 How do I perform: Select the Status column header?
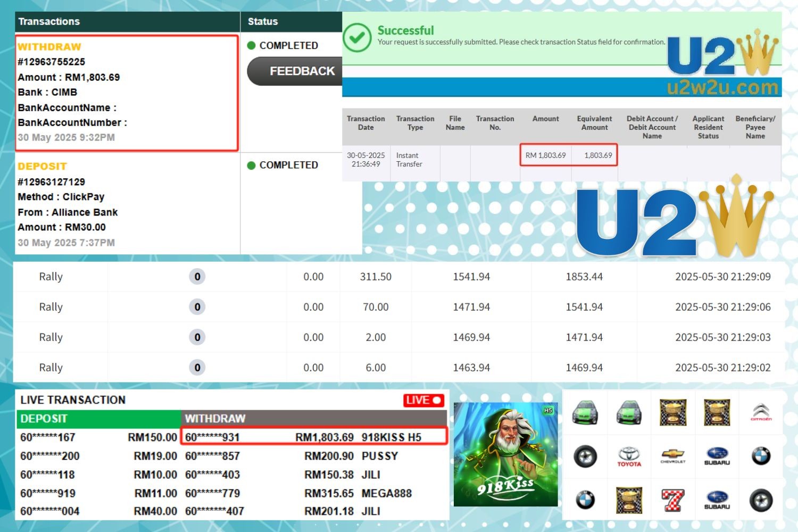click(291, 22)
